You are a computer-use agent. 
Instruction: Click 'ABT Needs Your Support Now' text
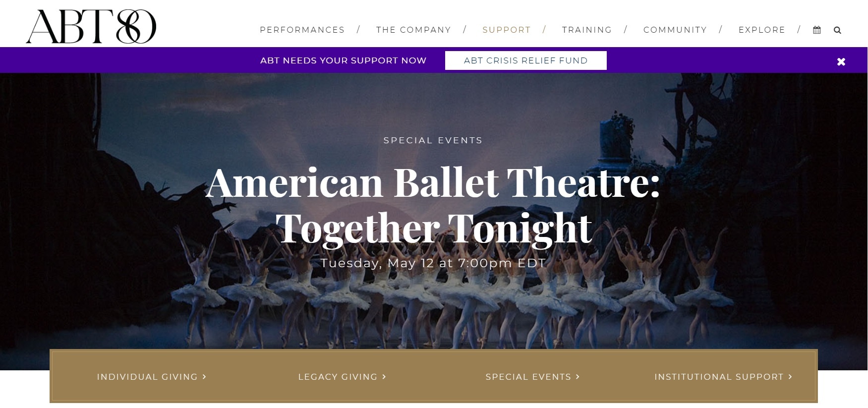pyautogui.click(x=343, y=60)
